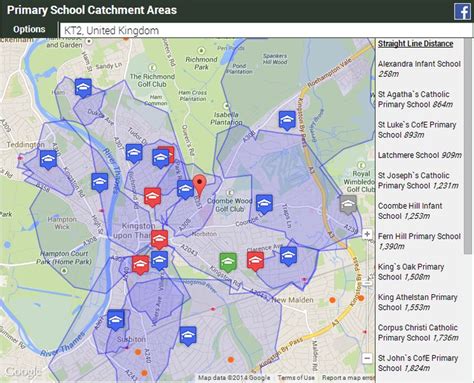
Task: Click the Straight Line Distance heading
Action: [x=415, y=44]
